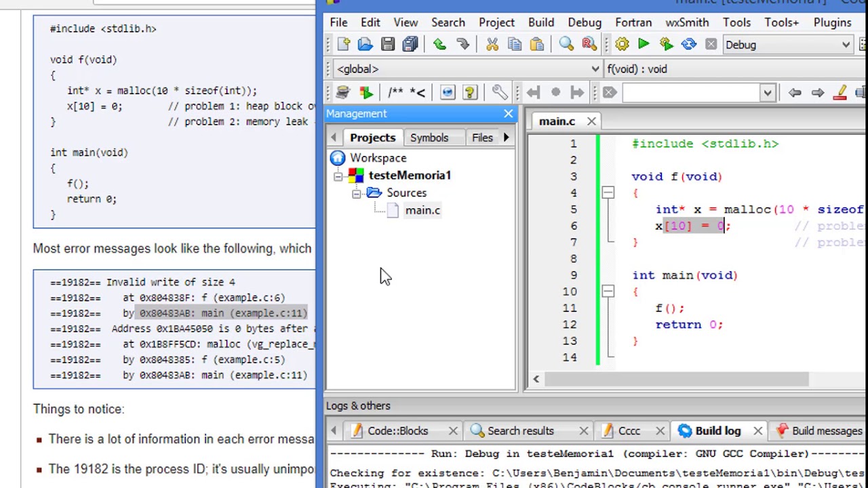Cut with the scissors icon
The height and width of the screenshot is (488, 868).
point(492,45)
